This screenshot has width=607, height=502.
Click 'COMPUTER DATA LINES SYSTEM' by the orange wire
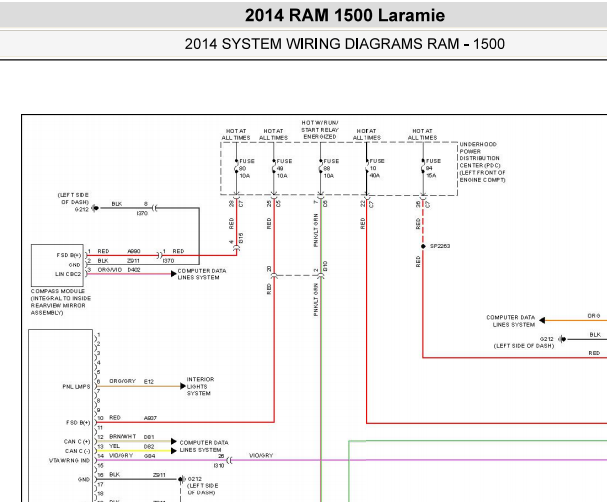coord(511,321)
